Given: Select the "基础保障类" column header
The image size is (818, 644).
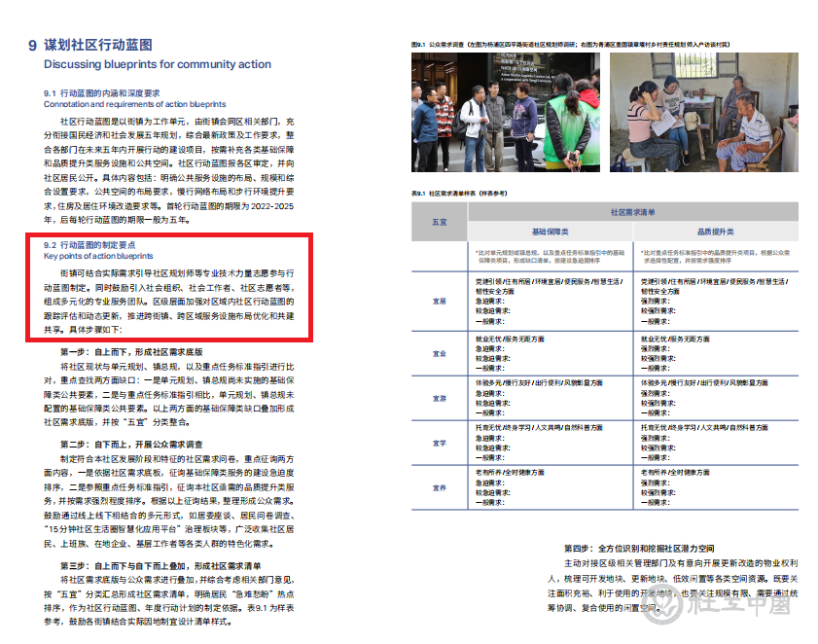Looking at the screenshot, I should (x=551, y=232).
